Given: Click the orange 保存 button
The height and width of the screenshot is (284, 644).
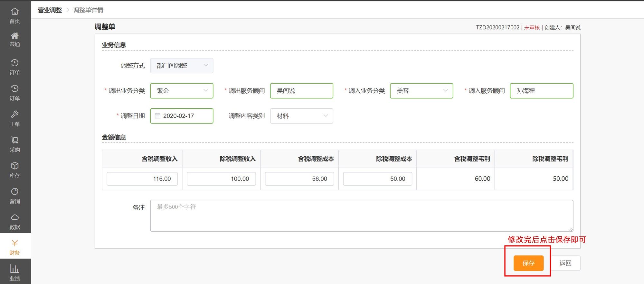Looking at the screenshot, I should [528, 263].
